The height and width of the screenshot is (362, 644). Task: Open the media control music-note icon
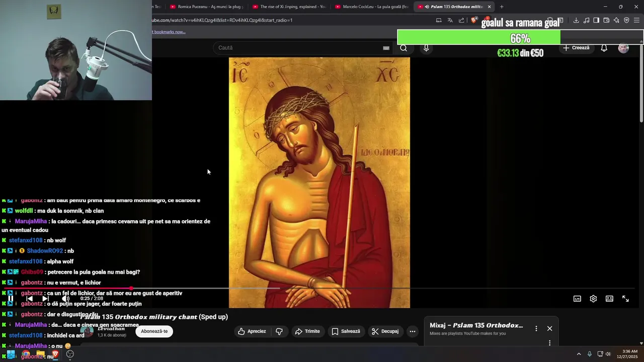586,20
